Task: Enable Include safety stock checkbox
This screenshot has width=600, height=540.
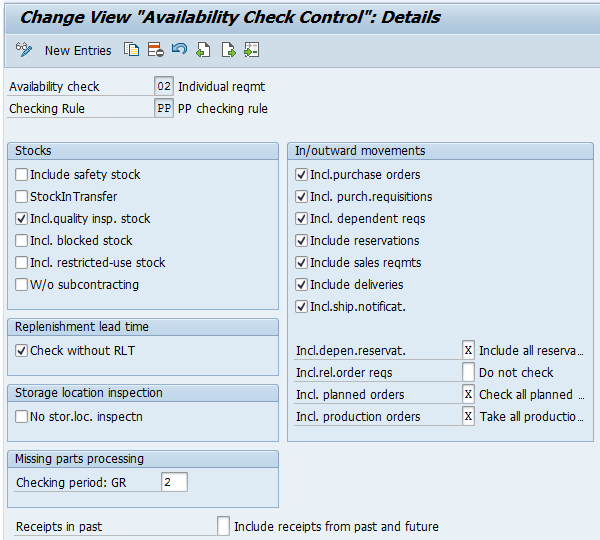Action: pos(21,175)
